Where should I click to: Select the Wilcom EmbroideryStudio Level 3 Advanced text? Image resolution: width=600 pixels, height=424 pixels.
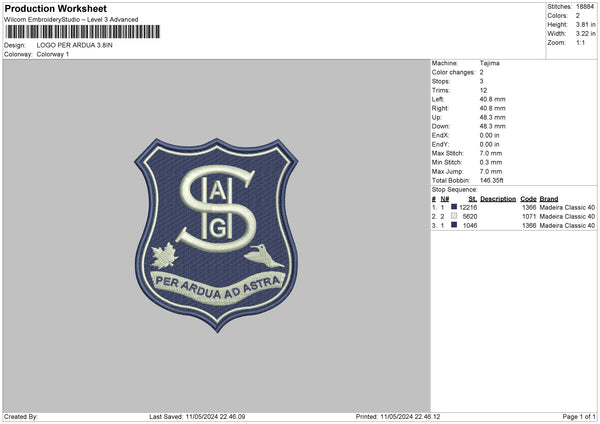point(71,20)
